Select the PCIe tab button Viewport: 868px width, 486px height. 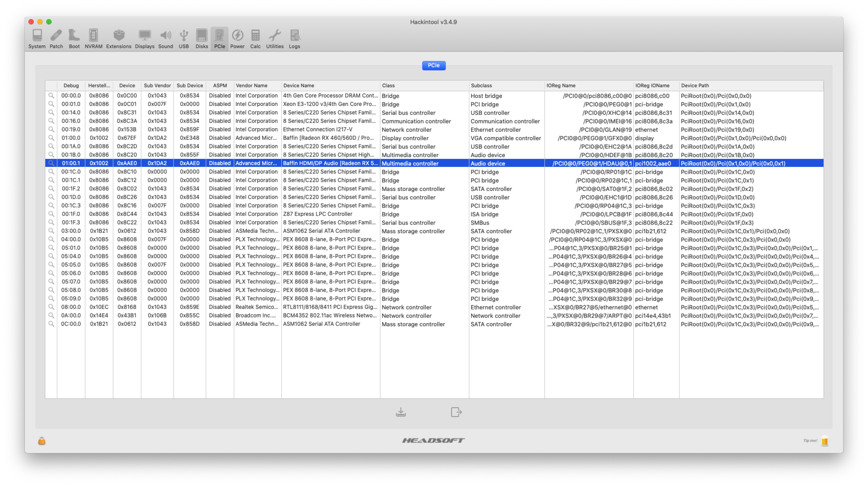tap(434, 66)
